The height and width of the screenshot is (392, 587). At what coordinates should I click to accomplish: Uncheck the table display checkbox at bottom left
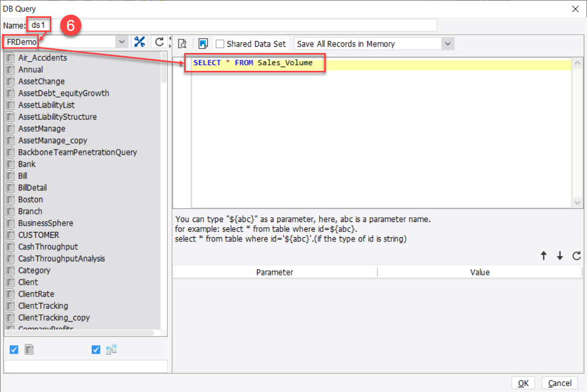13,349
